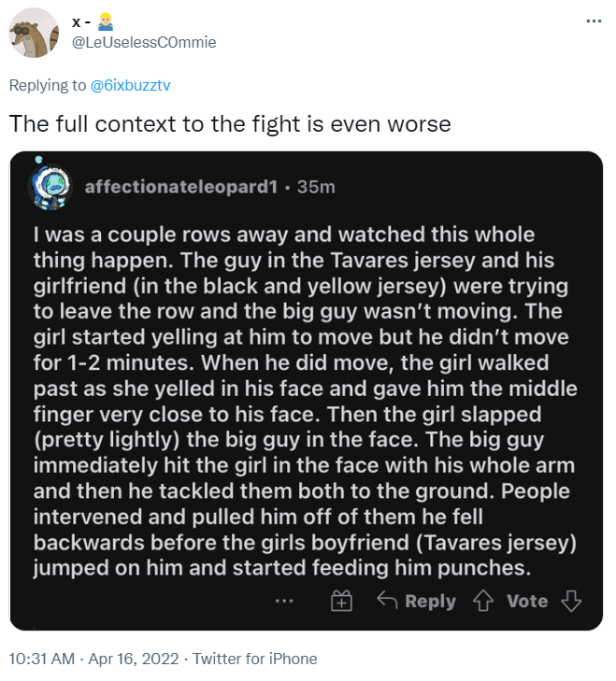Viewport: 616px width, 681px height.
Task: Click the gift award icon on the comment
Action: pyautogui.click(x=341, y=601)
